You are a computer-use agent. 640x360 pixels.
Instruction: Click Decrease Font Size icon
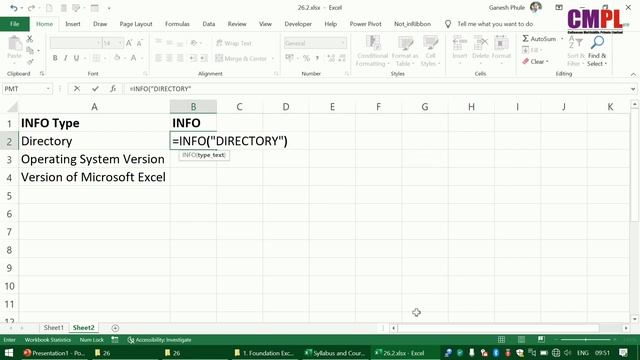[x=140, y=43]
